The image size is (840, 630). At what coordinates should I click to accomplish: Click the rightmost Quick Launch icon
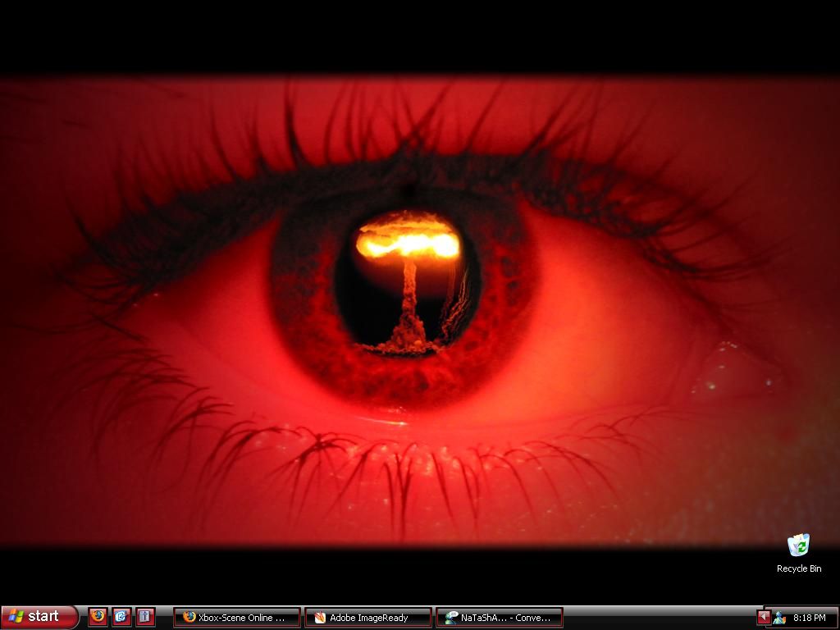[145, 616]
